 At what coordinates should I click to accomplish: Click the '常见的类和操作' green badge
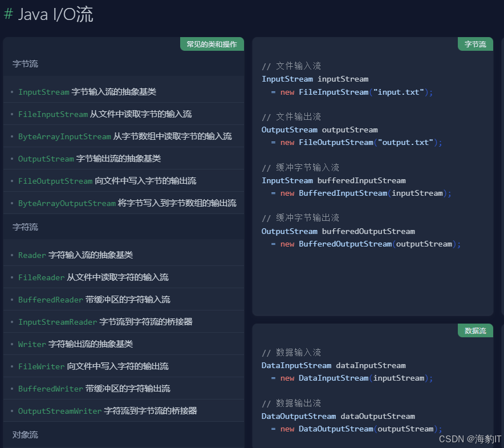(212, 44)
